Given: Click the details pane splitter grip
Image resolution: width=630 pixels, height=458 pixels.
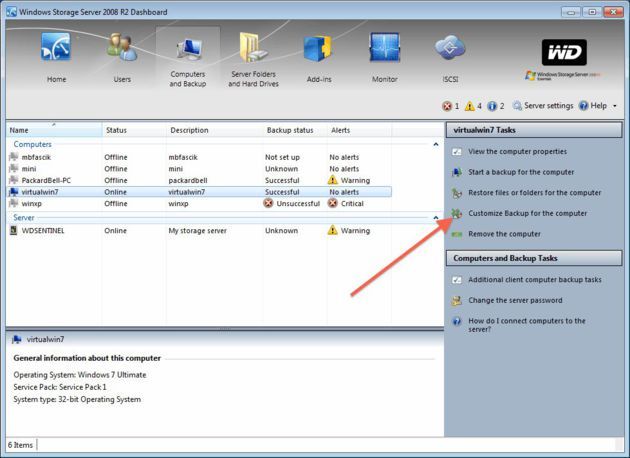Looking at the screenshot, I should coord(225,329).
